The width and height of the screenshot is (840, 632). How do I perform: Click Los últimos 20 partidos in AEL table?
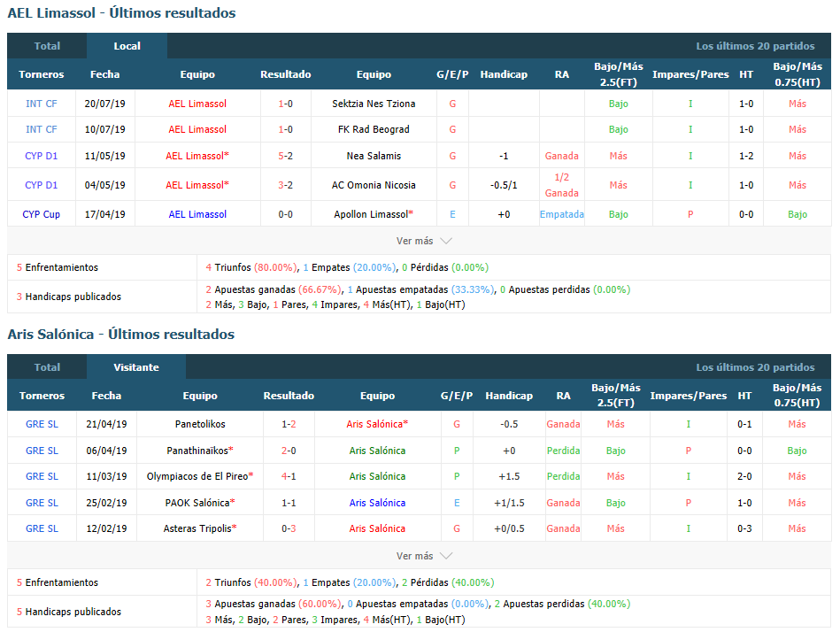pyautogui.click(x=755, y=46)
